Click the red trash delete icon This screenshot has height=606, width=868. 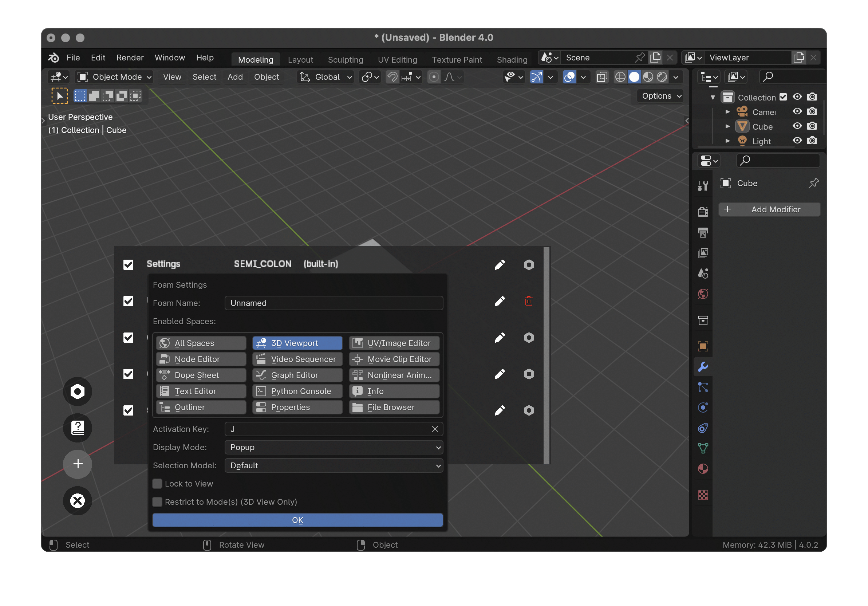pyautogui.click(x=529, y=301)
